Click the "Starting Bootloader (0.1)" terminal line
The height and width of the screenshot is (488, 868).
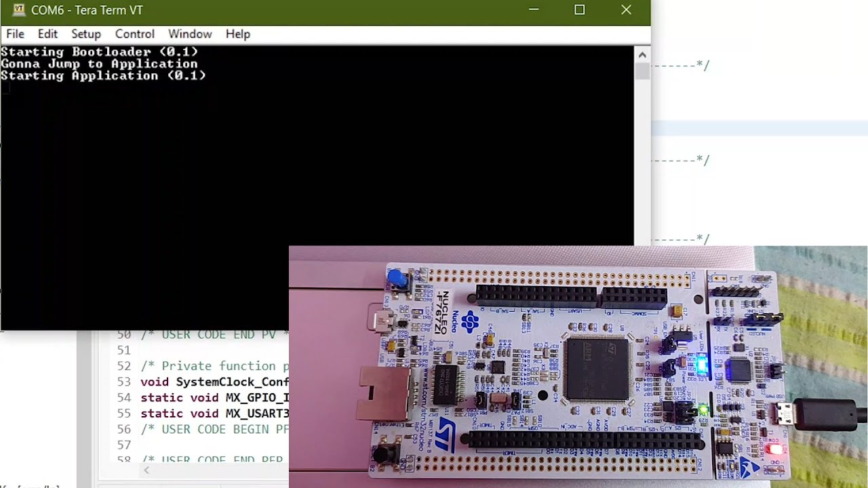pos(100,52)
